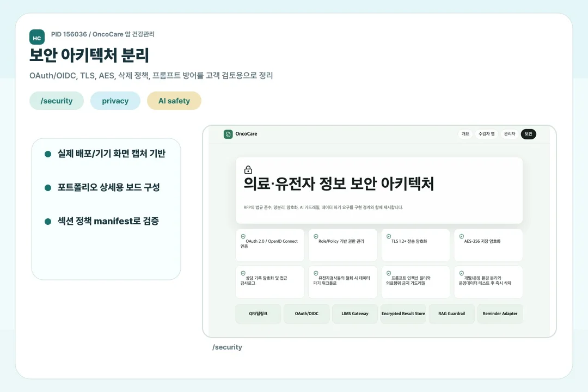588x392 pixels.
Task: Open the 수검자 앱 tab
Action: click(486, 134)
